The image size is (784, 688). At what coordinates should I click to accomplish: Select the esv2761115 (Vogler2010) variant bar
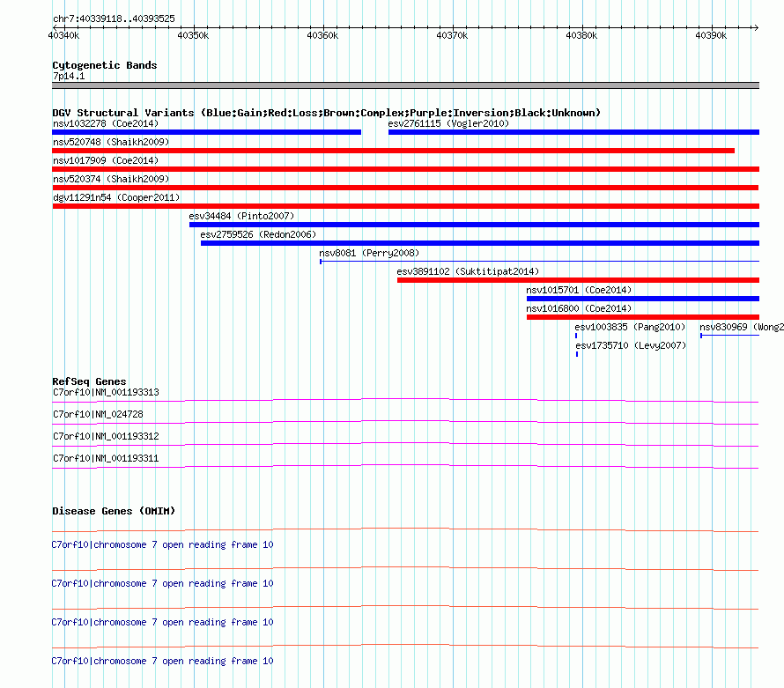coord(573,132)
